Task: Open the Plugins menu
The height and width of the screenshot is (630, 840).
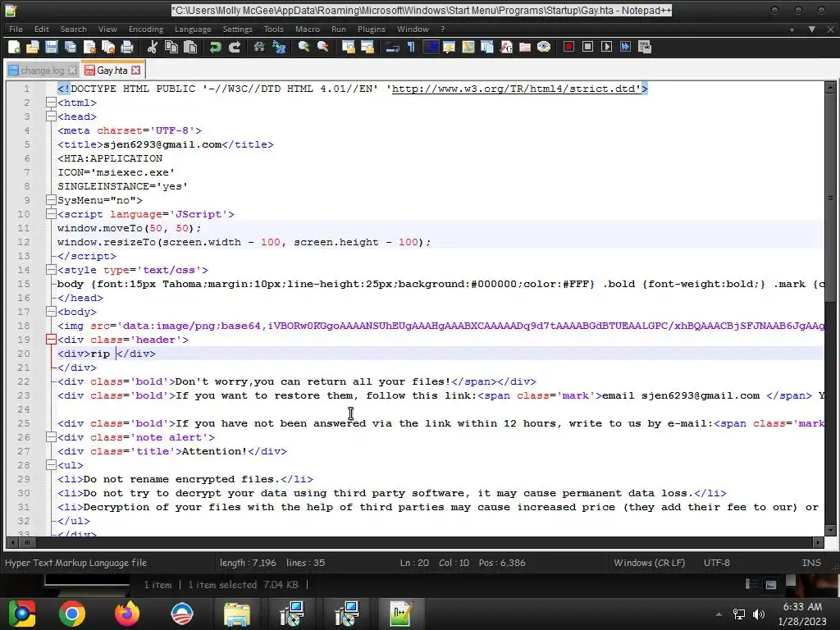Action: [x=372, y=29]
